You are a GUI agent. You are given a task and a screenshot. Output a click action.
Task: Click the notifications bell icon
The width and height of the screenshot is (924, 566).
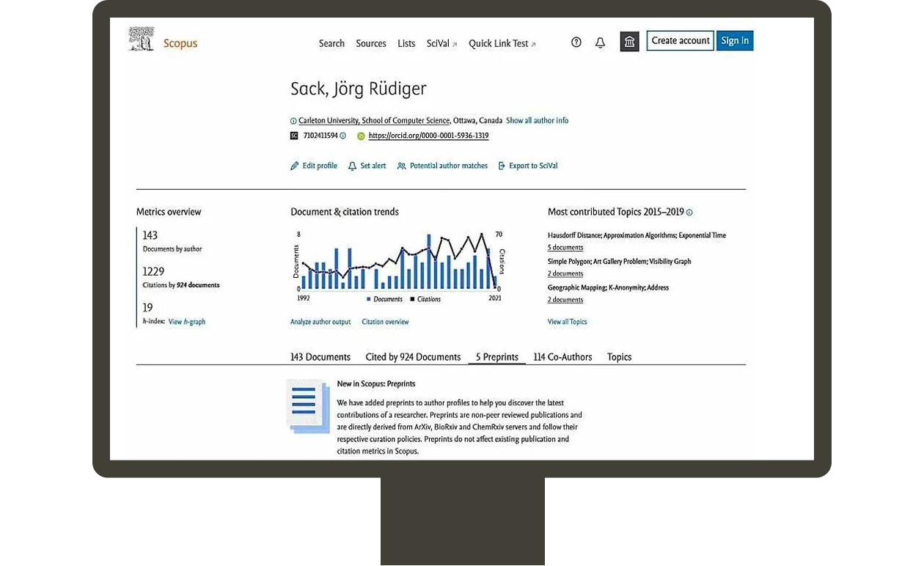[600, 43]
